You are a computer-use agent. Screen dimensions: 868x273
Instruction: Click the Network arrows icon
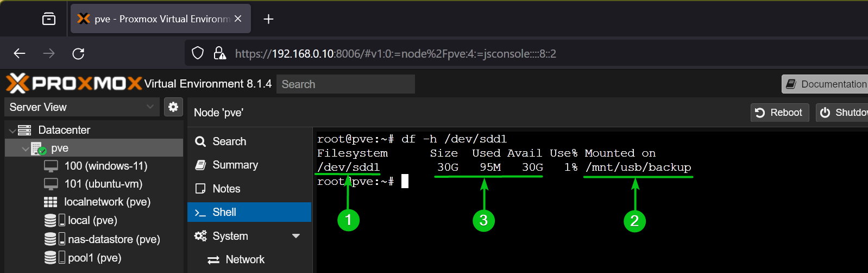click(213, 260)
